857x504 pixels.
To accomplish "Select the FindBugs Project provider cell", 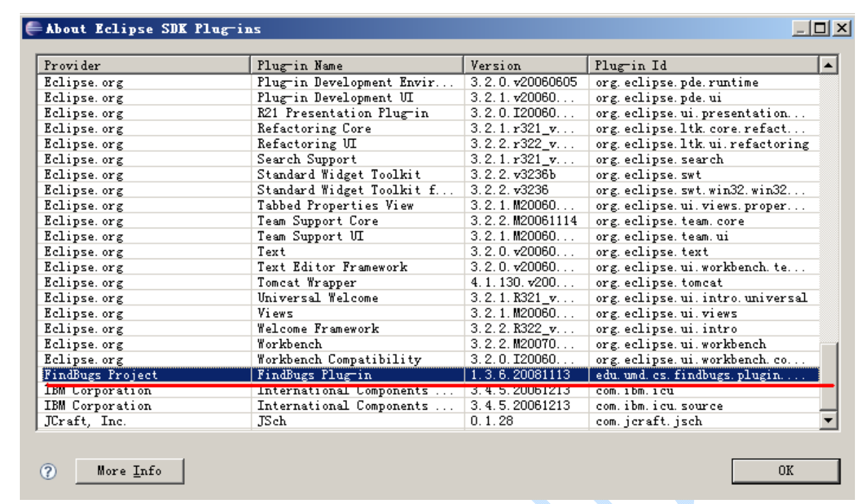I will [101, 375].
